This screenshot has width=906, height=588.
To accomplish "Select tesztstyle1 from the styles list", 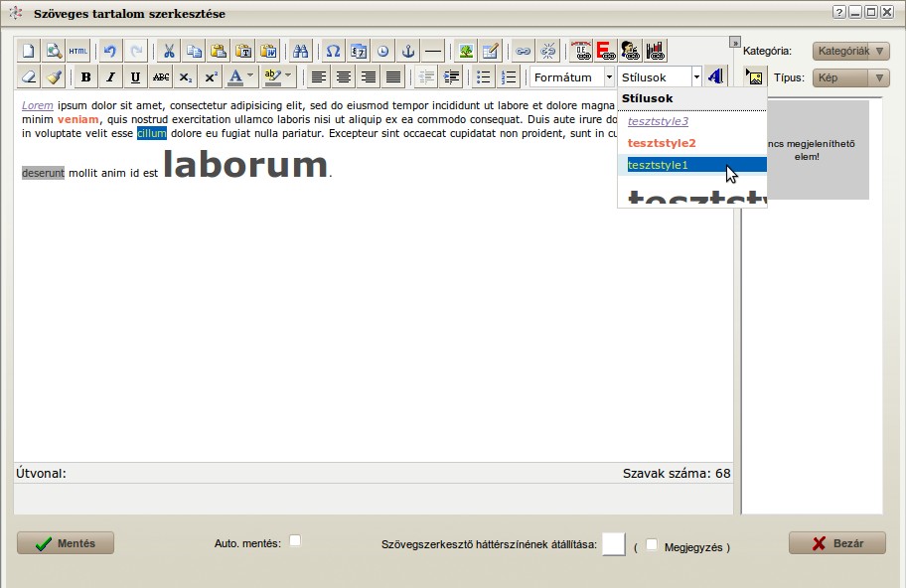I will (658, 165).
